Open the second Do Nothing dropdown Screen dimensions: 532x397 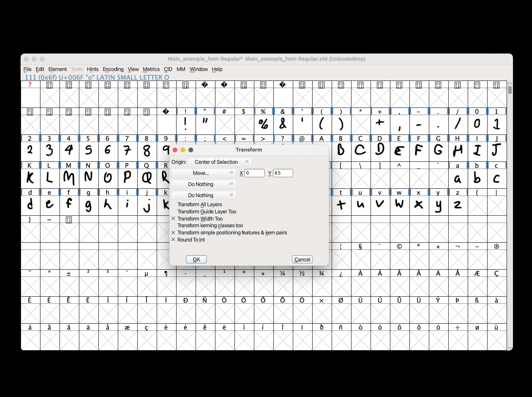pyautogui.click(x=204, y=184)
